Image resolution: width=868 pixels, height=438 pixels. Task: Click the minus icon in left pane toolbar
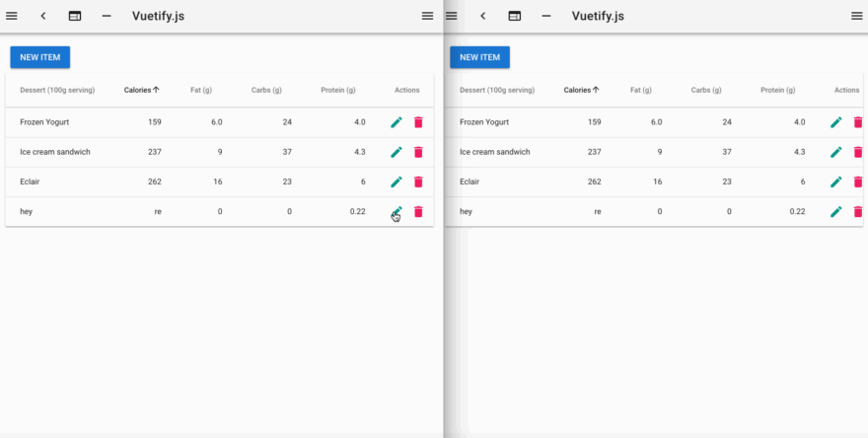(107, 16)
